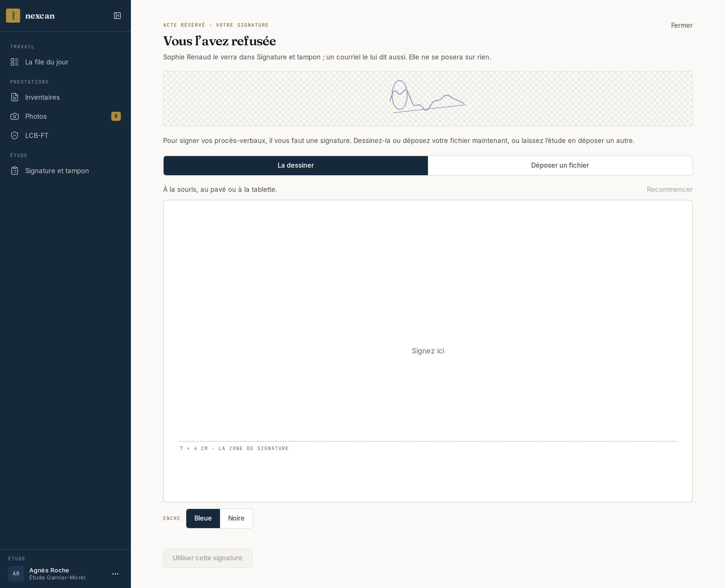Click the nexcan logo icon
Screen dimensions: 725x588
[13, 16]
